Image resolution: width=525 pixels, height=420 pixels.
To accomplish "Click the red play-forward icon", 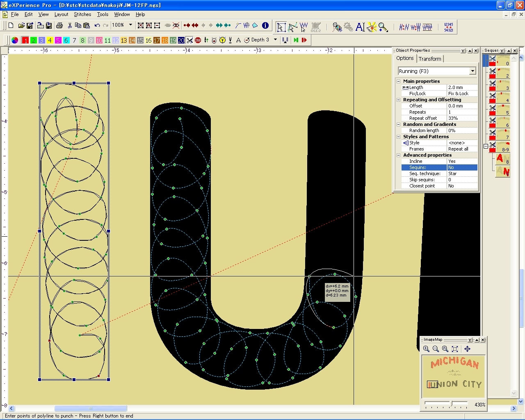I will 304,40.
